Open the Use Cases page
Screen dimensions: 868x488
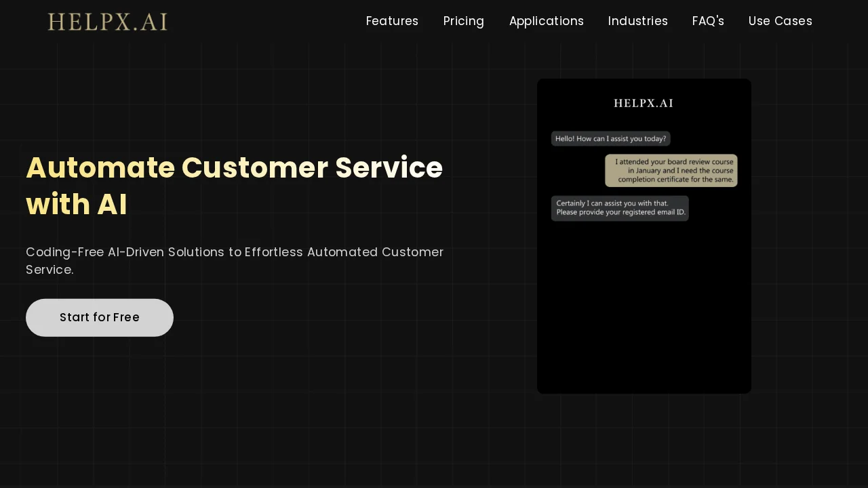[x=780, y=21]
